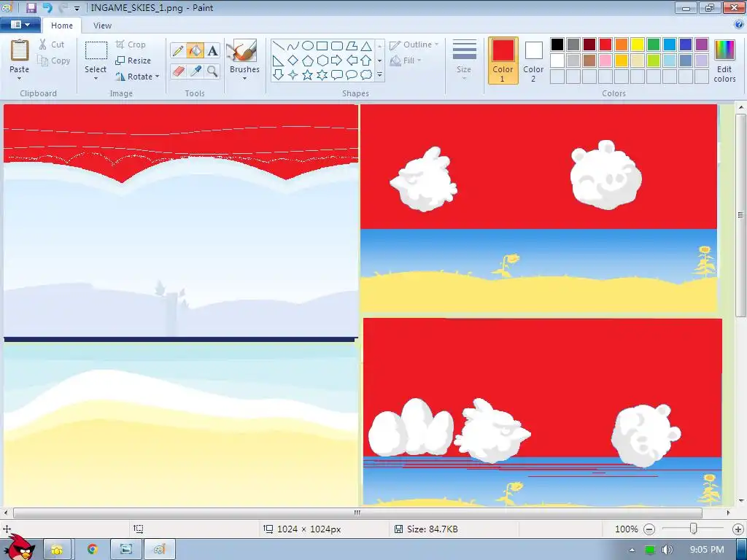The width and height of the screenshot is (747, 560).
Task: Choose the Hexagon shape
Action: coord(322,61)
